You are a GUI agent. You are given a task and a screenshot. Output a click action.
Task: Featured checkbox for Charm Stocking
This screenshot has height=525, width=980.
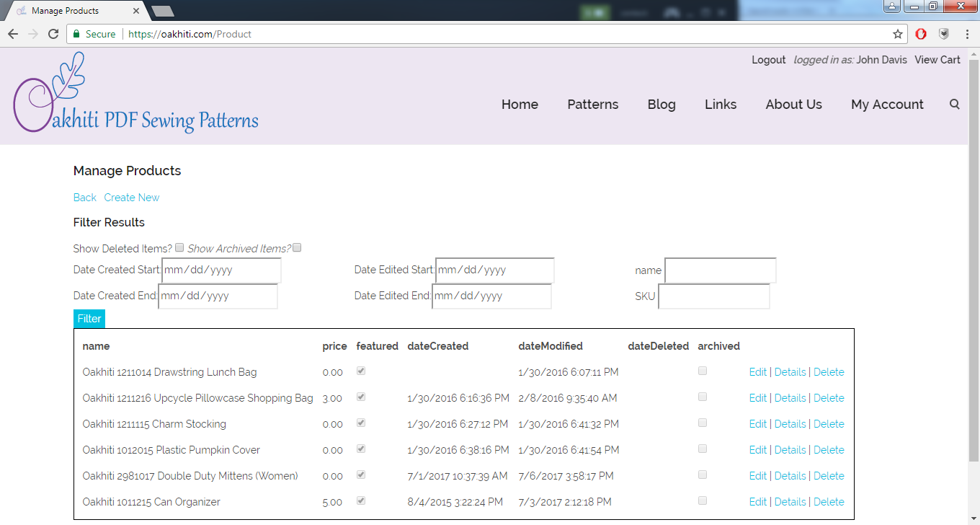pyautogui.click(x=361, y=423)
